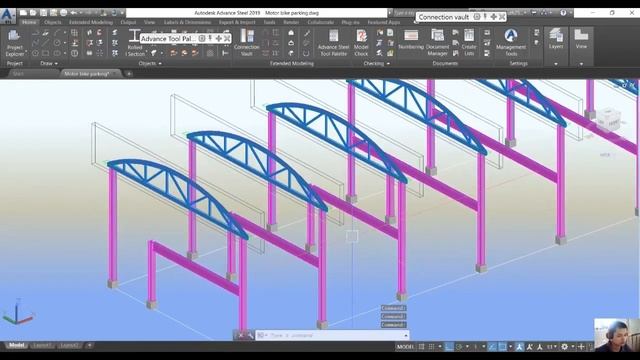Screen dimensions: 640x360
Task: Click the ViewCube in the viewport
Action: point(608,119)
